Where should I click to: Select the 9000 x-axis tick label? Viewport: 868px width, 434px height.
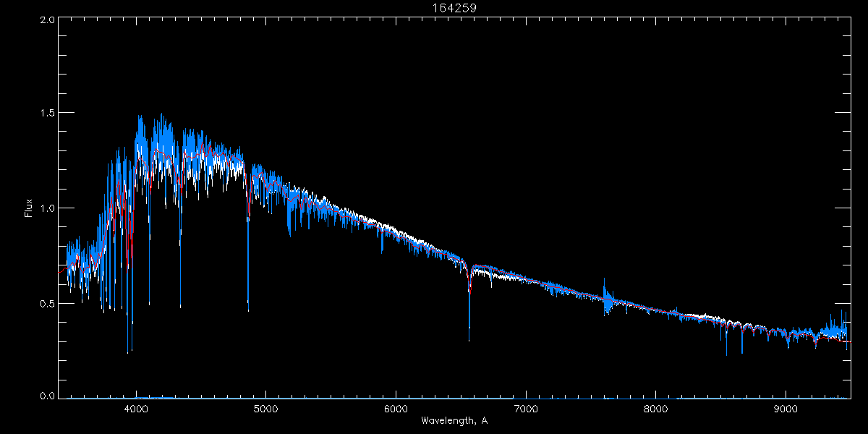(x=786, y=408)
